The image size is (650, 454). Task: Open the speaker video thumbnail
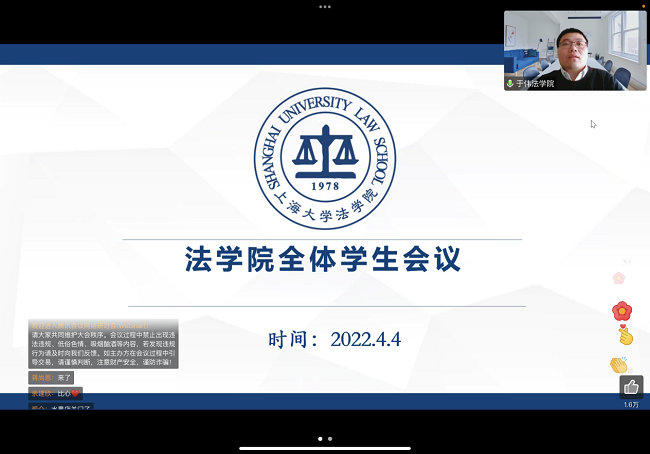pyautogui.click(x=575, y=51)
